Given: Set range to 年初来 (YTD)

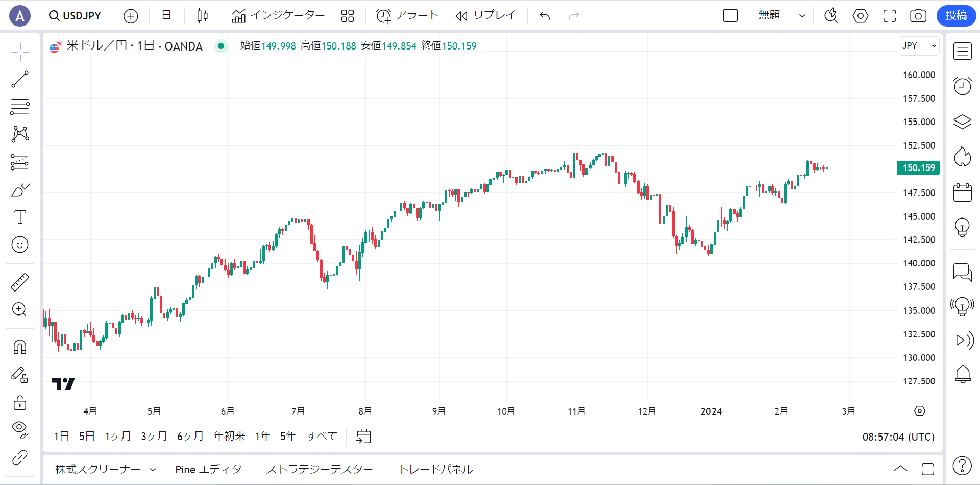Looking at the screenshot, I should pyautogui.click(x=229, y=436).
